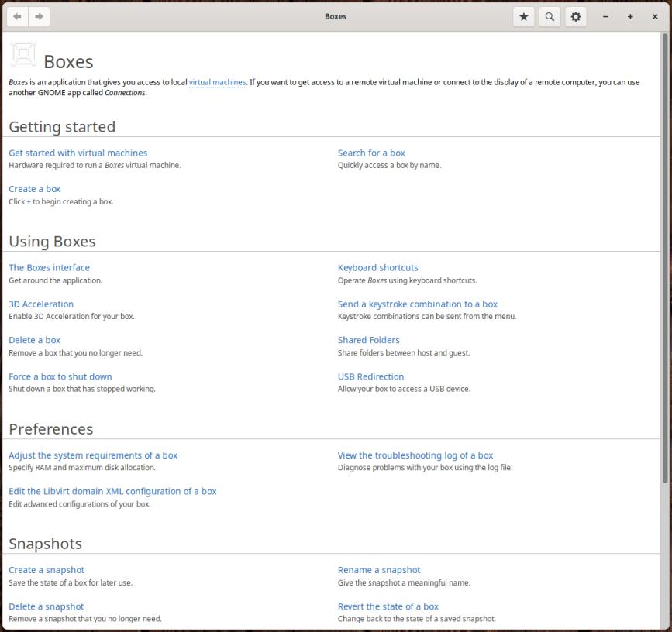Open the 3D Acceleration topic
This screenshot has width=672, height=632.
(x=41, y=304)
